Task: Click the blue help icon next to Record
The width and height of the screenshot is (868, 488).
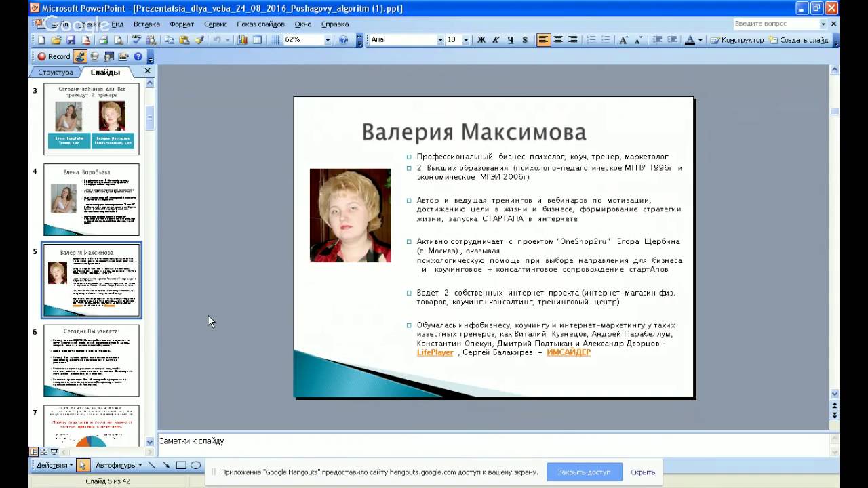Action: (x=138, y=56)
